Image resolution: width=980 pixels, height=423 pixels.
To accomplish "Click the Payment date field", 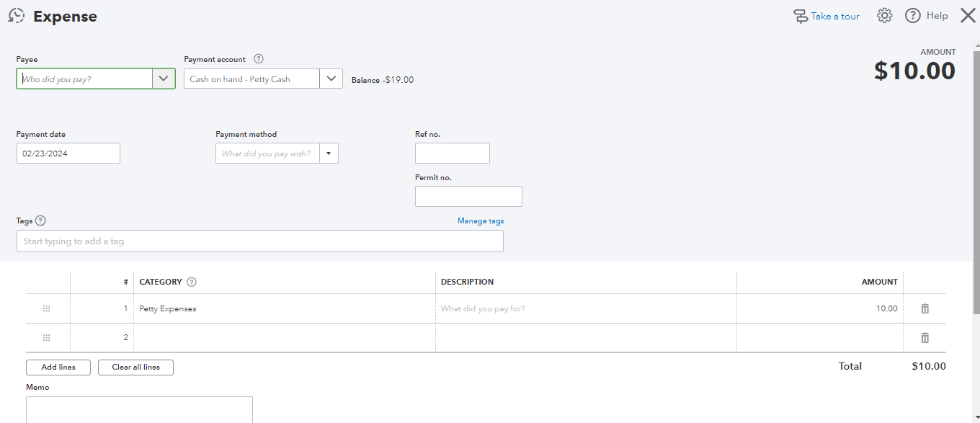I will pyautogui.click(x=68, y=153).
